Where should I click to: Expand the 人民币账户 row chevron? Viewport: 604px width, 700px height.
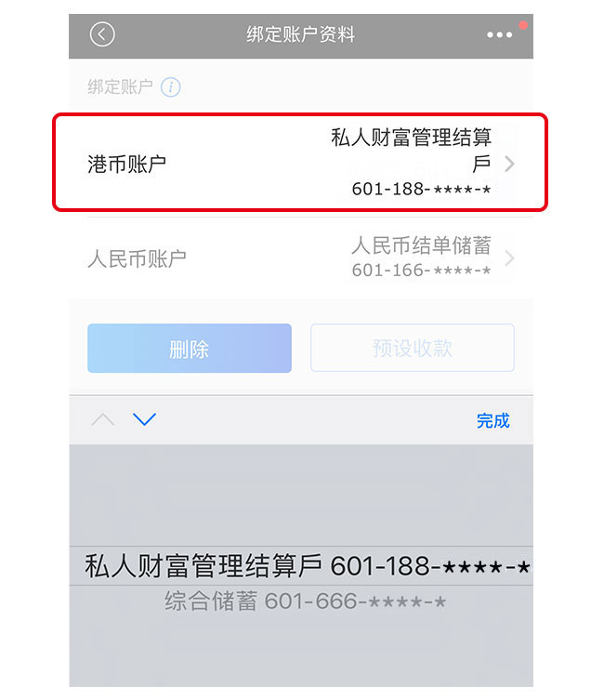[x=509, y=258]
